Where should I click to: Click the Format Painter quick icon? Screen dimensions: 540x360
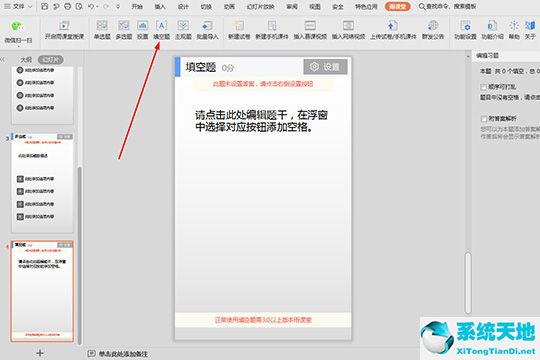coord(56,6)
